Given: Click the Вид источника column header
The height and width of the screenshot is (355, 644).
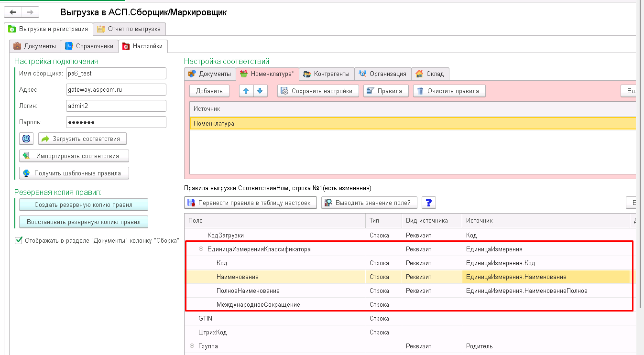Looking at the screenshot, I should [x=432, y=221].
